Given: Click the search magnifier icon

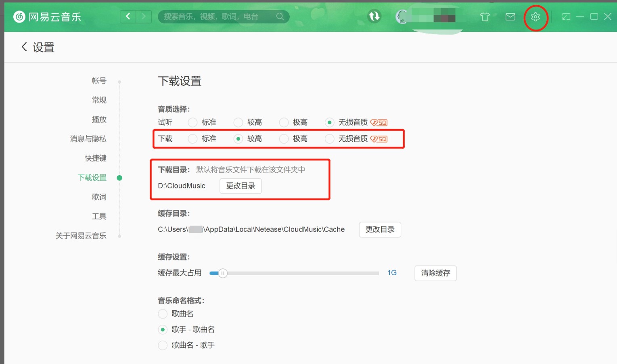Looking at the screenshot, I should coord(280,17).
